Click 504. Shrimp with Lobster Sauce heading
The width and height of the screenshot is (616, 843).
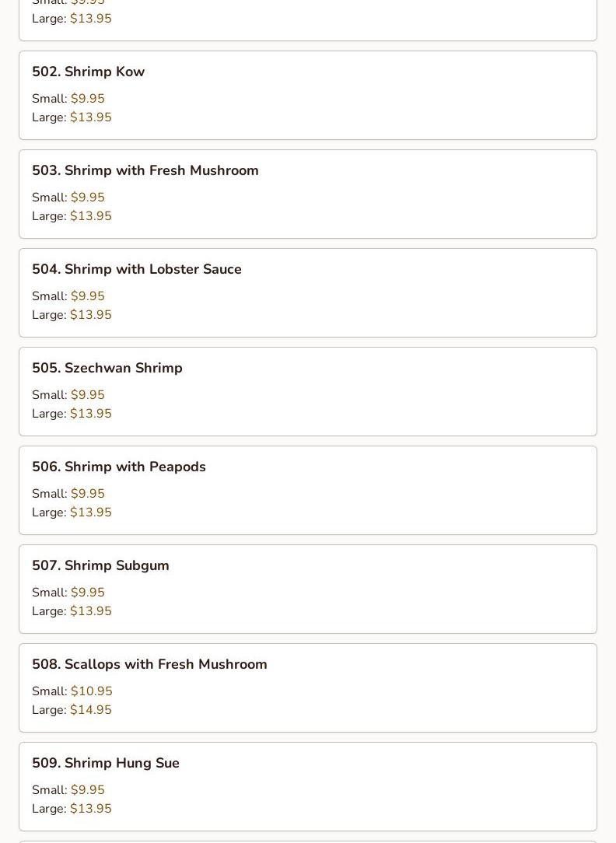136,269
